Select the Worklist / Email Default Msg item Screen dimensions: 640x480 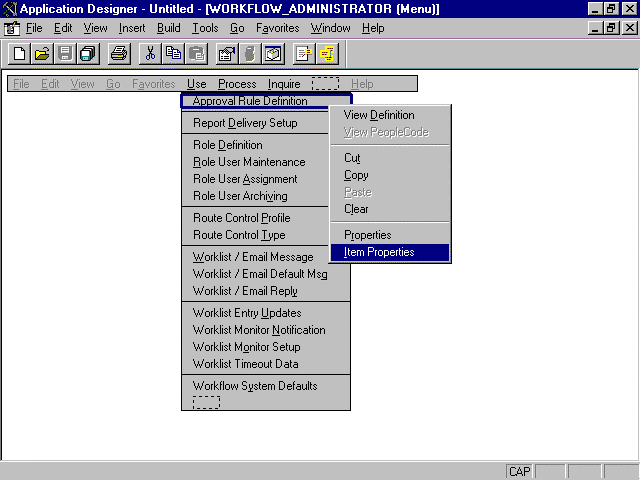click(266, 274)
